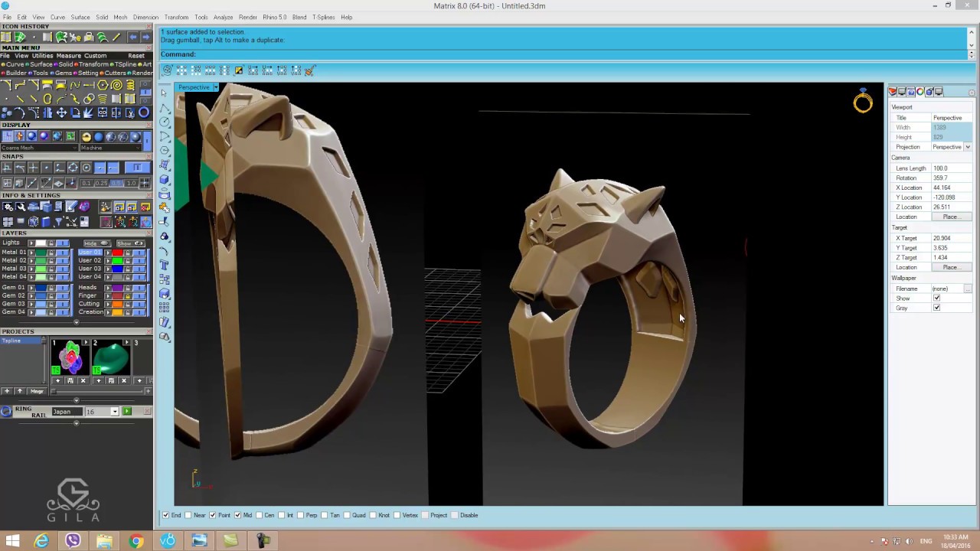Enable the Quad osnap checkbox
Image resolution: width=980 pixels, height=551 pixels.
(x=347, y=515)
